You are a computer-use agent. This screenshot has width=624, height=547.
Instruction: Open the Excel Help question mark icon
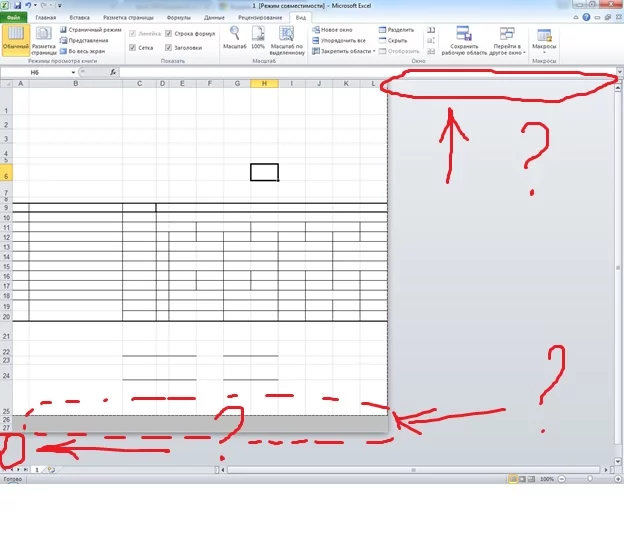586,17
